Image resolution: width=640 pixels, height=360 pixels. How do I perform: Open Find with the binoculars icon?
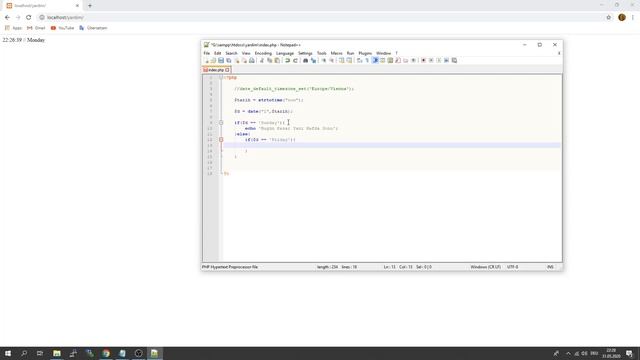(305, 60)
